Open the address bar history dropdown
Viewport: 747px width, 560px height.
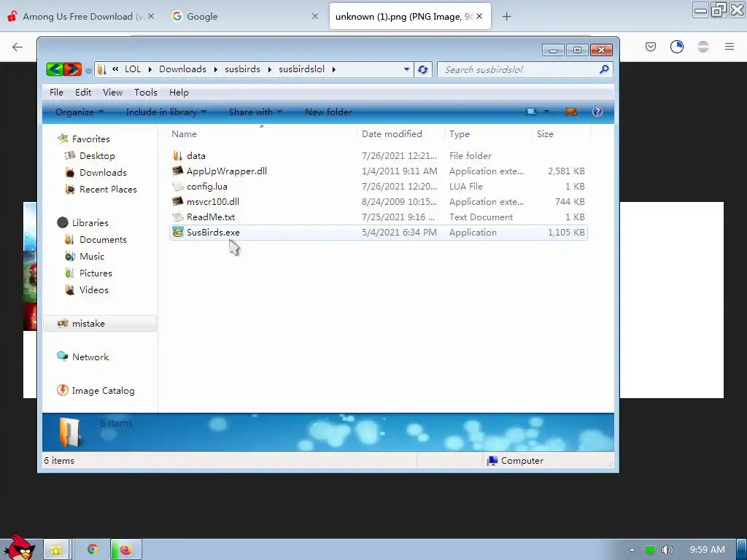click(x=406, y=69)
